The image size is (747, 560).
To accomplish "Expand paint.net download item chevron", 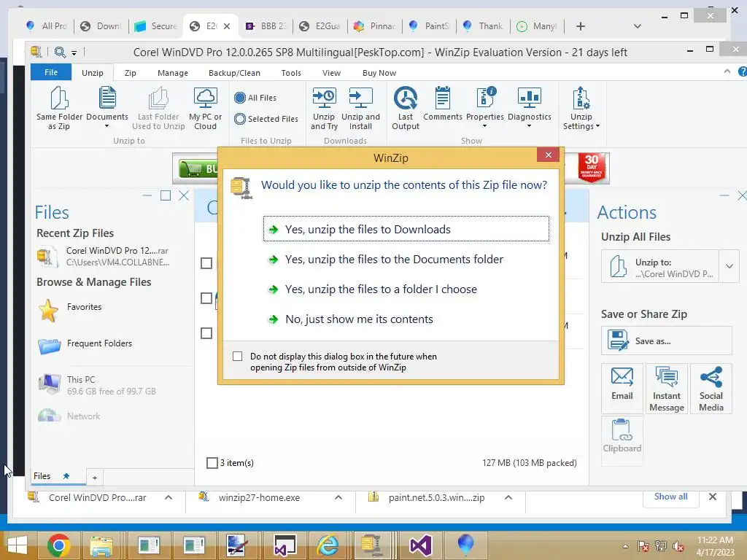I will click(508, 497).
